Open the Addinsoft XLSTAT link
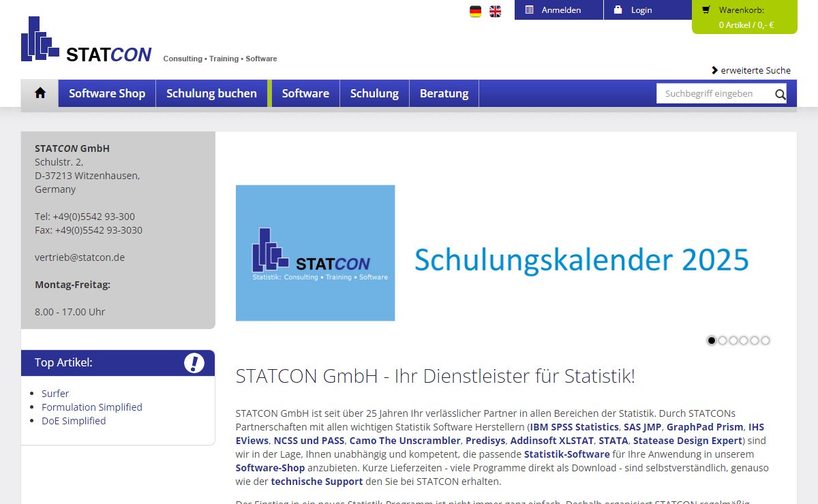Viewport: 818px width, 504px height. (552, 441)
